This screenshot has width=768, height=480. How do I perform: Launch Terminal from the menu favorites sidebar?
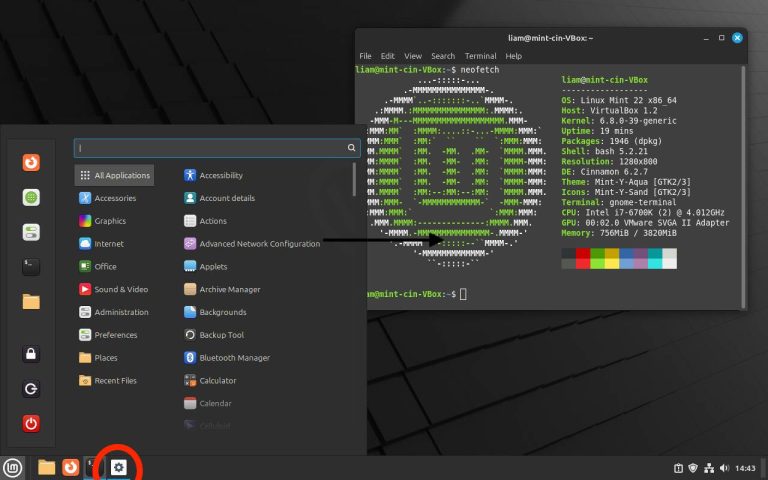point(31,267)
